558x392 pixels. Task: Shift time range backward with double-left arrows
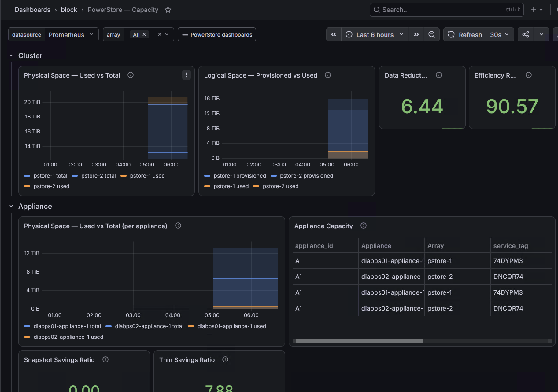[334, 35]
